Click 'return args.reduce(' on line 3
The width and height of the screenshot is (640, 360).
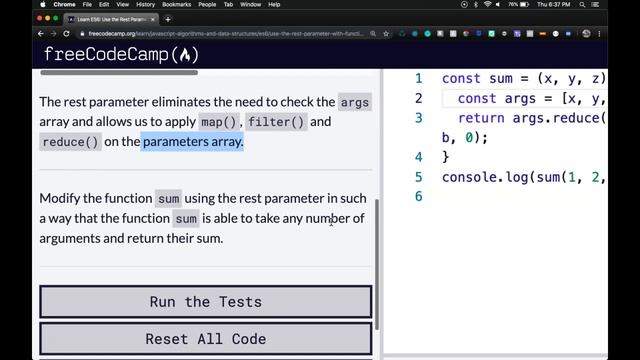(x=531, y=118)
